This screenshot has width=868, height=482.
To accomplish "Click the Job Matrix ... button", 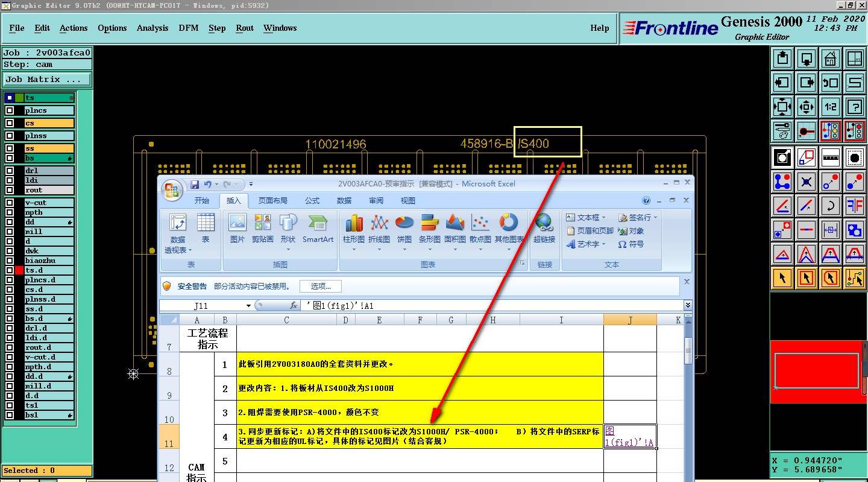I will [x=47, y=79].
